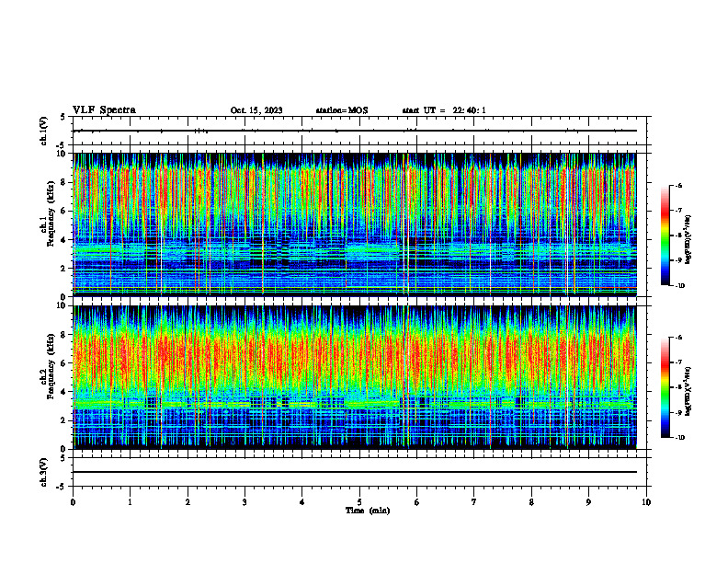
Task: Click the "-9" label on ch.2 color bar
Action: pyautogui.click(x=678, y=412)
